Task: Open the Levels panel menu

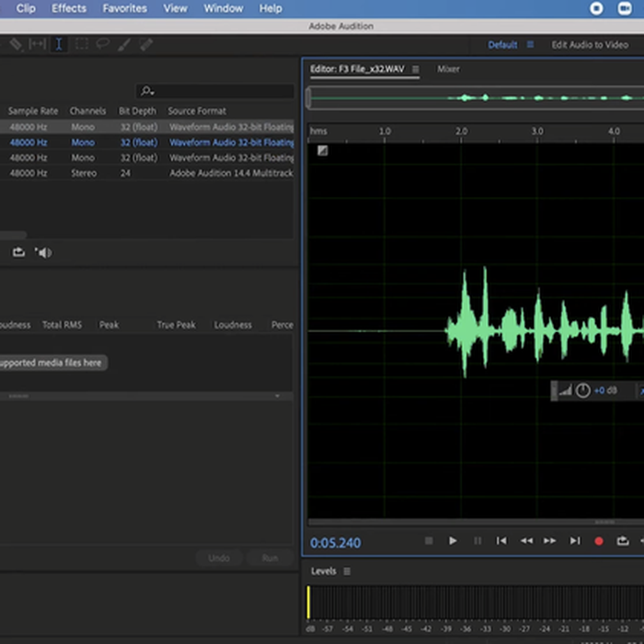Action: (x=347, y=571)
